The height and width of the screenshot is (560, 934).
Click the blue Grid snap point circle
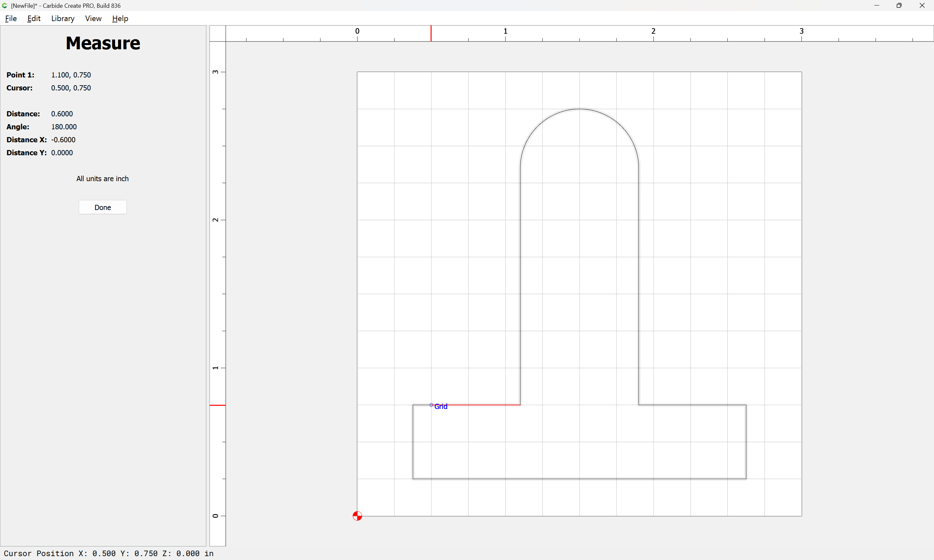tap(431, 405)
